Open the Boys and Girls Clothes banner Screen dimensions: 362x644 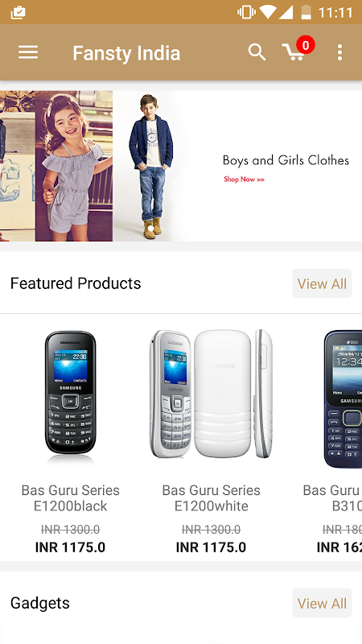point(181,166)
